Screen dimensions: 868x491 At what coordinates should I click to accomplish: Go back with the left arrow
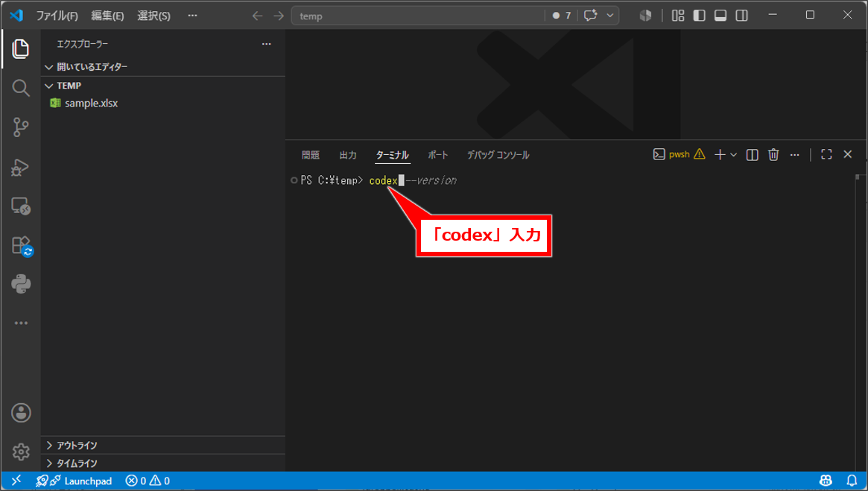click(x=257, y=16)
